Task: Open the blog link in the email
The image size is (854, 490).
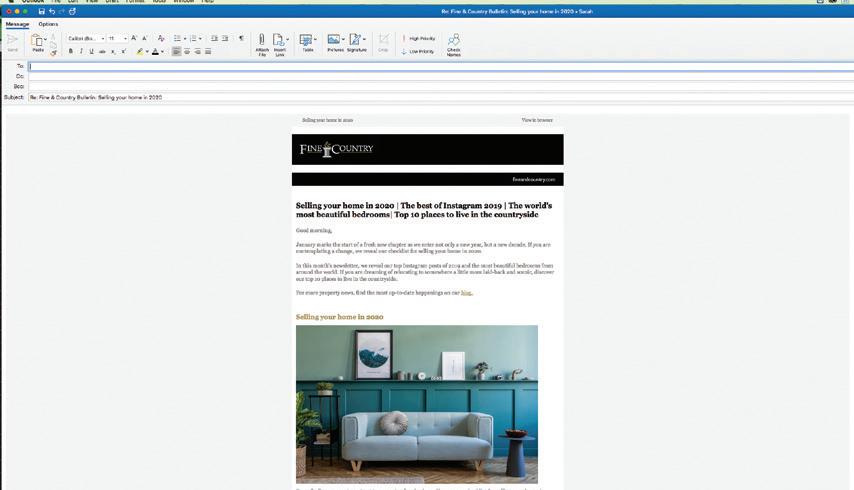Action: 466,293
